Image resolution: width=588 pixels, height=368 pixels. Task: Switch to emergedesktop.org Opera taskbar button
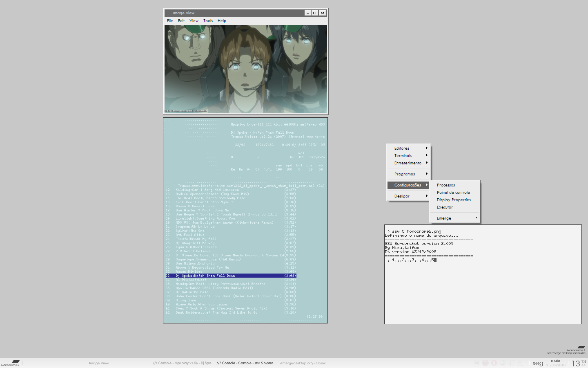click(x=303, y=363)
